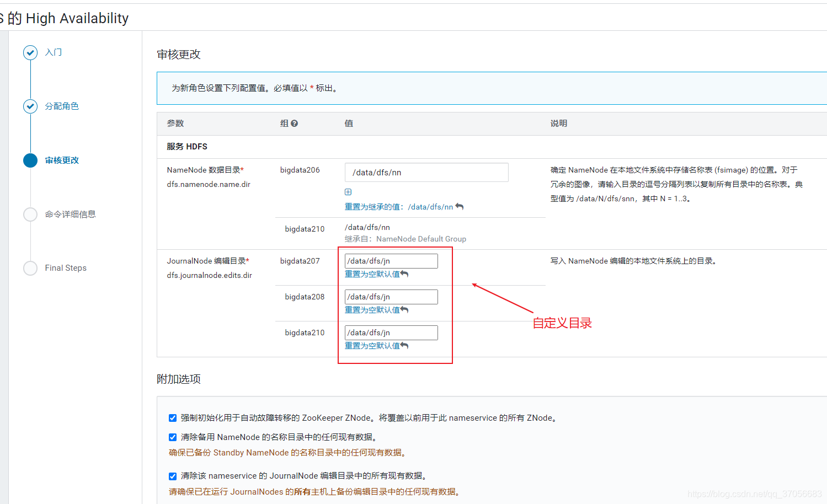
Task: Click the 值 column header
Action: pyautogui.click(x=349, y=124)
